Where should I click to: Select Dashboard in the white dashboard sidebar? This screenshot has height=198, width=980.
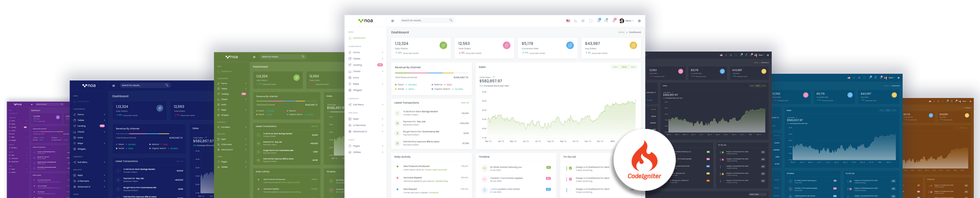357,38
